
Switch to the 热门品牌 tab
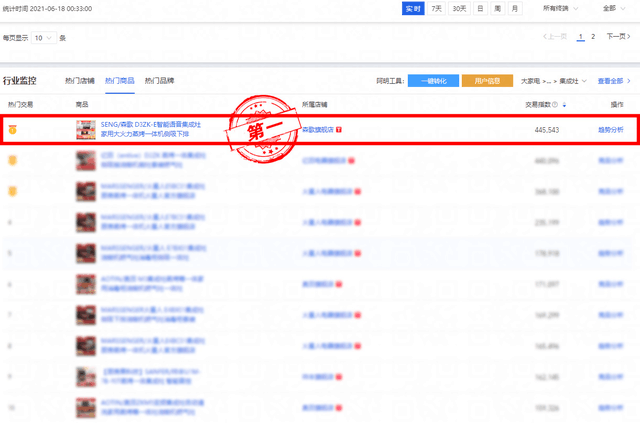(160, 81)
